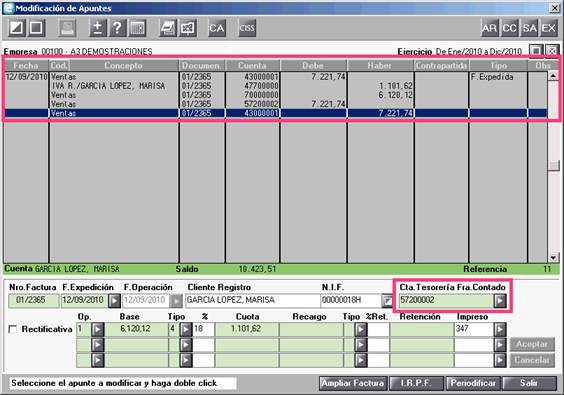This screenshot has height=395, width=564.
Task: Open the Op. selector arrow in first row
Action: pos(98,329)
